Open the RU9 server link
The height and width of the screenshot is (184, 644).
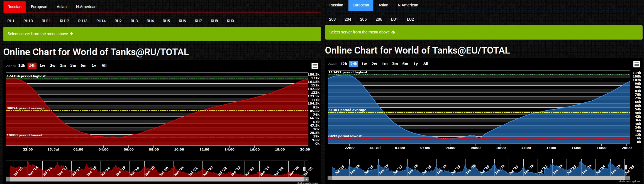230,21
